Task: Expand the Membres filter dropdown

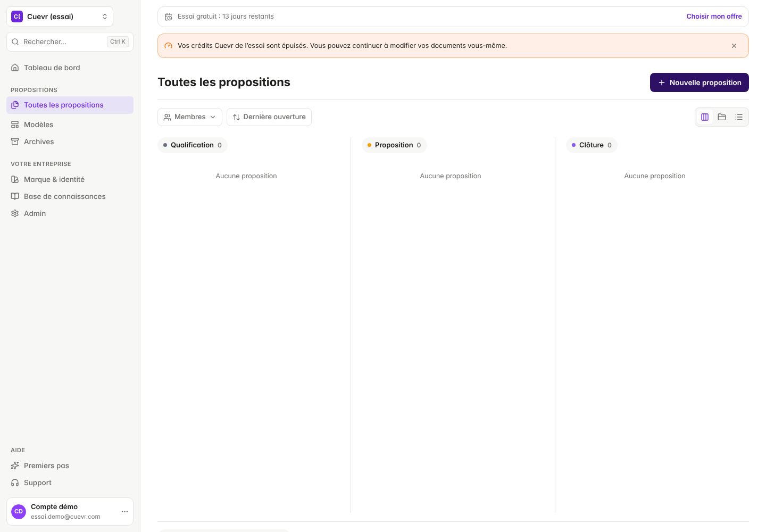Action: click(190, 117)
